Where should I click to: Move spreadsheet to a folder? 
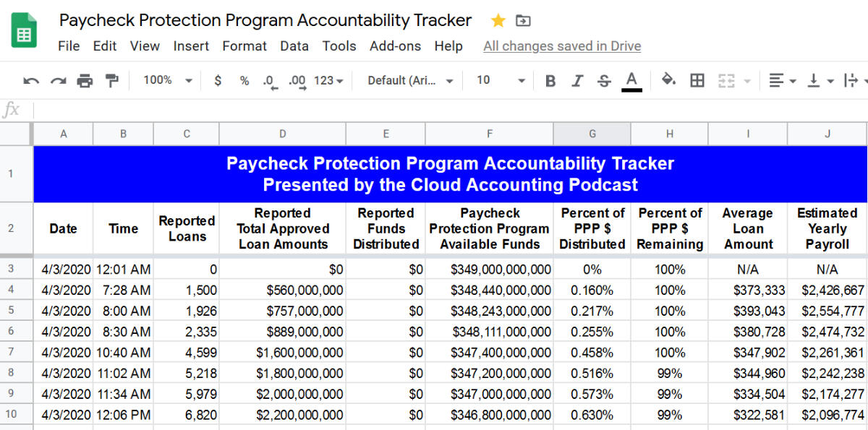tap(522, 20)
